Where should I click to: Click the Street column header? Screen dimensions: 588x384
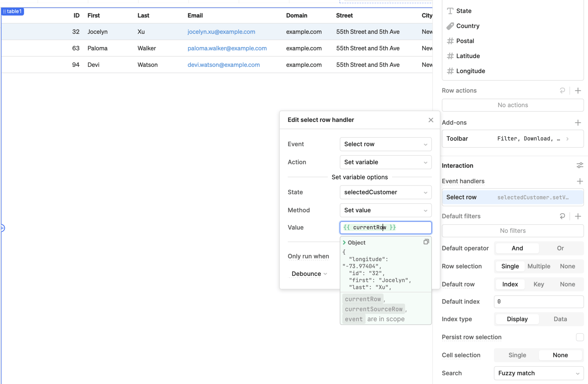click(344, 15)
